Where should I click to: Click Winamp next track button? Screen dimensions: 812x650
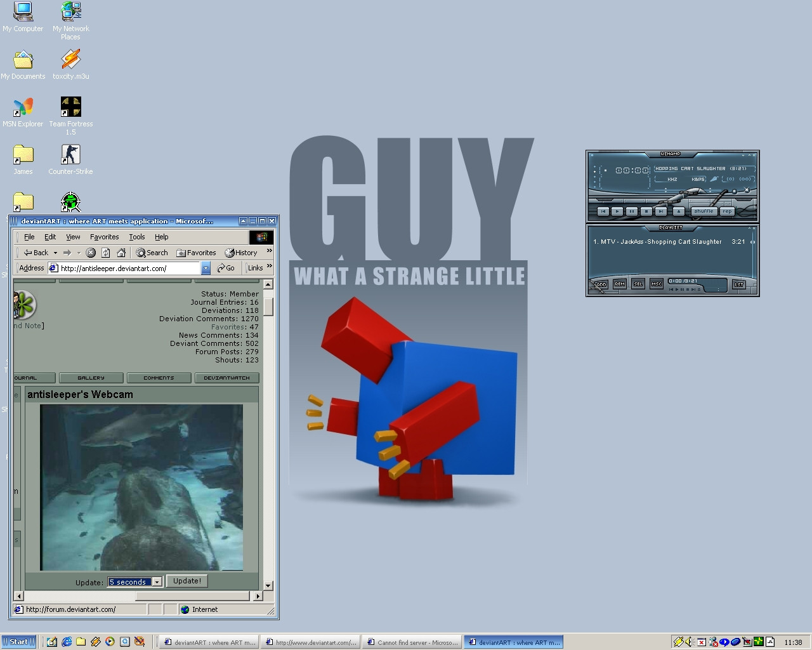[661, 211]
